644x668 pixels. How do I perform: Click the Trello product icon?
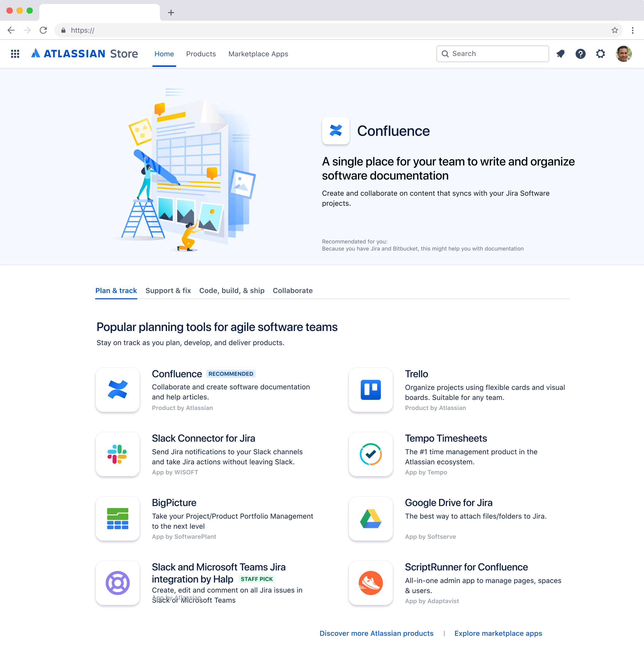pyautogui.click(x=371, y=390)
